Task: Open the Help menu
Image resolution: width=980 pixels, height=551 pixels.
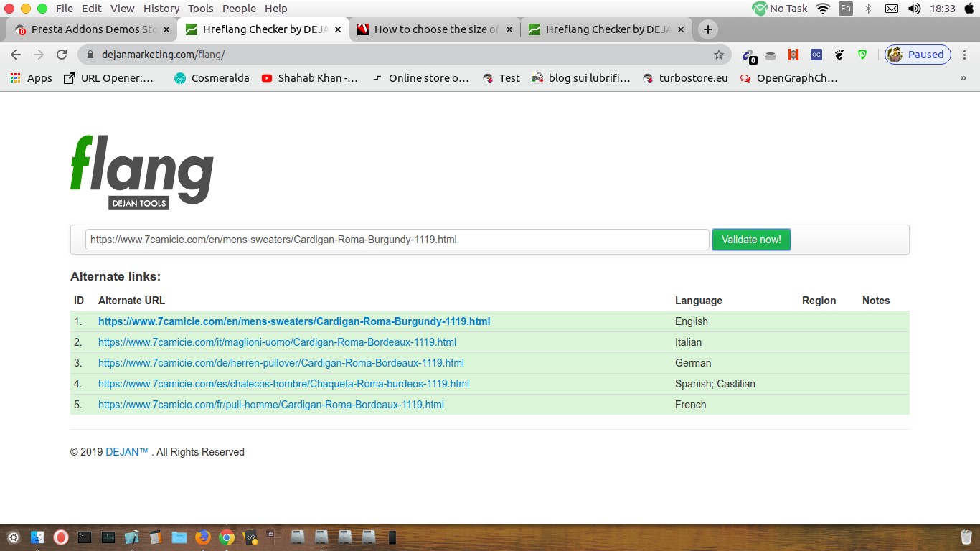Action: coord(276,9)
